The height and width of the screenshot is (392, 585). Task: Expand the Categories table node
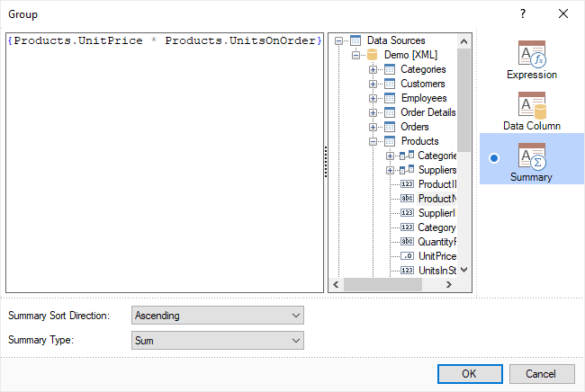[373, 69]
